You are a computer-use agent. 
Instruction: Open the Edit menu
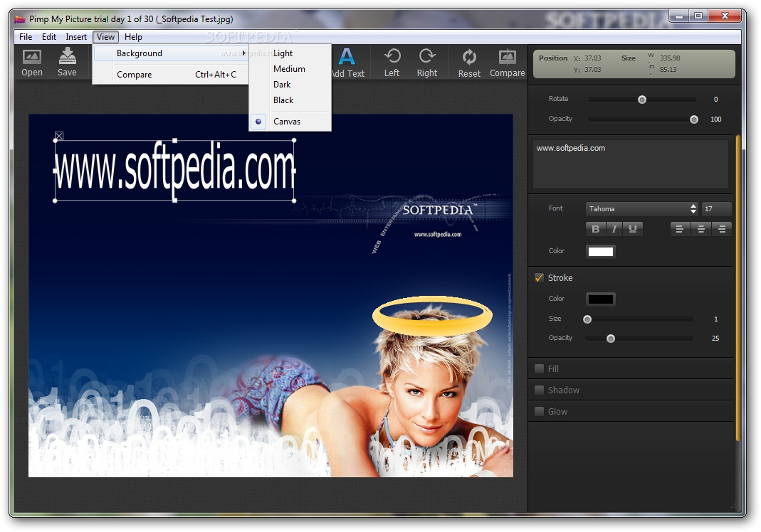(x=49, y=37)
